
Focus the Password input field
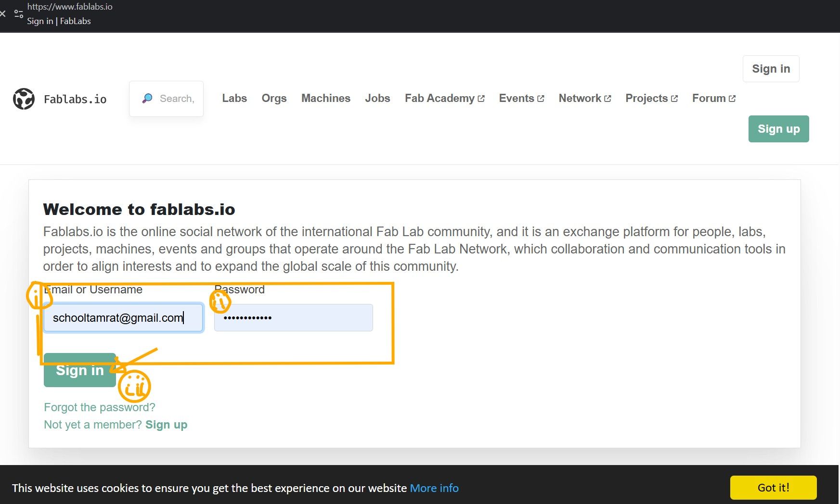[294, 318]
